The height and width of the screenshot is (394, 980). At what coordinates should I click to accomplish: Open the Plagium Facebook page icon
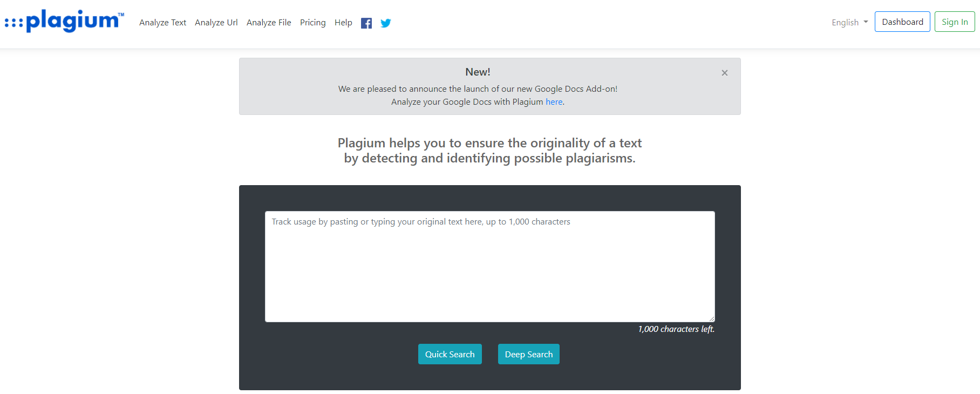(x=366, y=23)
